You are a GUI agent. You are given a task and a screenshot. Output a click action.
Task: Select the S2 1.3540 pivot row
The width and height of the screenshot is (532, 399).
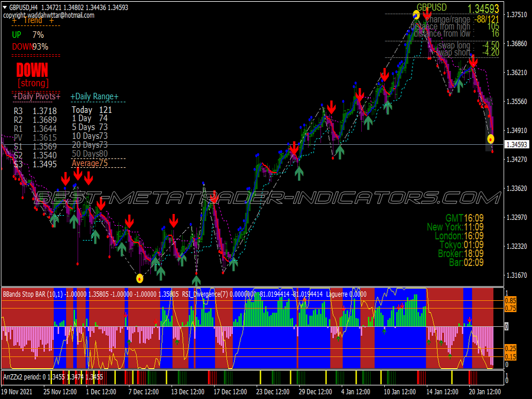35,155
